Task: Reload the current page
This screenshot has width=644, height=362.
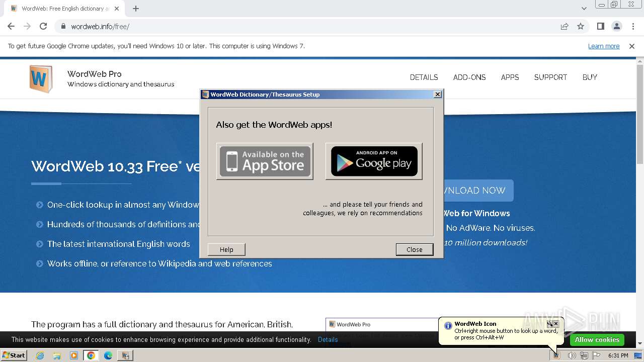Action: [x=43, y=26]
